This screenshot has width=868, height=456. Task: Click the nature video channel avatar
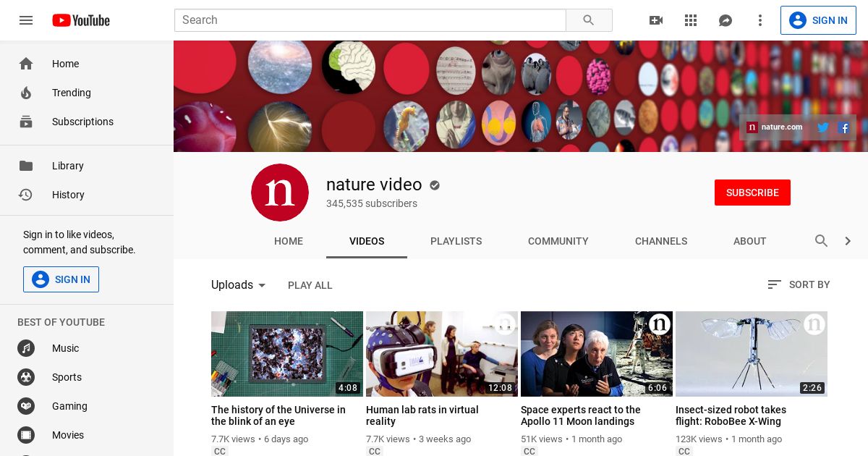(x=280, y=193)
